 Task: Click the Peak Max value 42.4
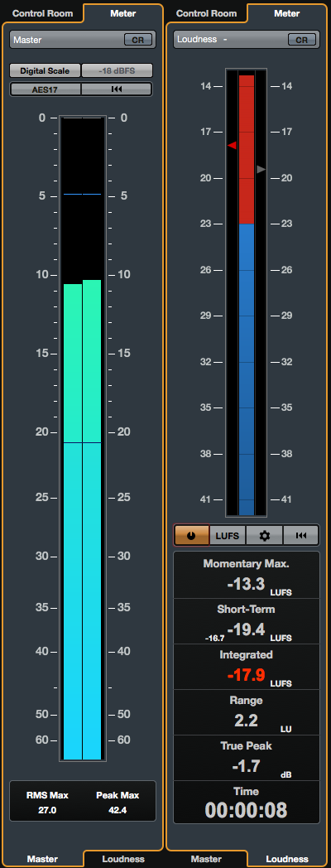118,810
